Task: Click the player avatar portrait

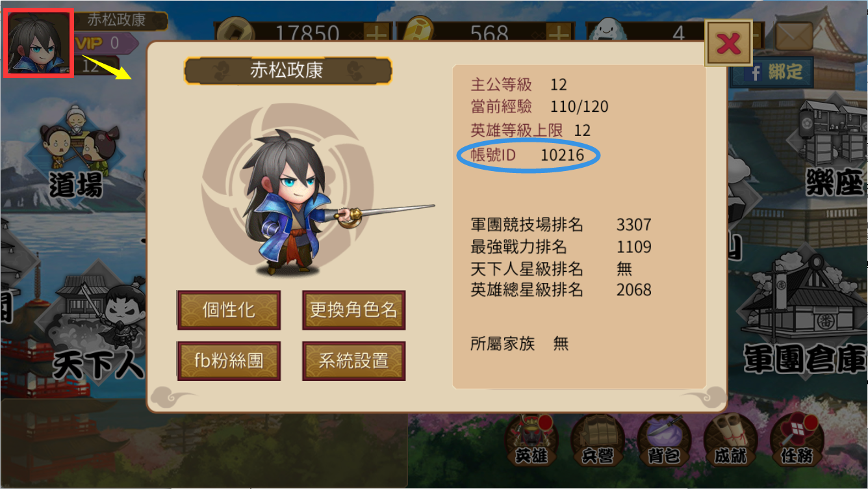Action: [38, 43]
